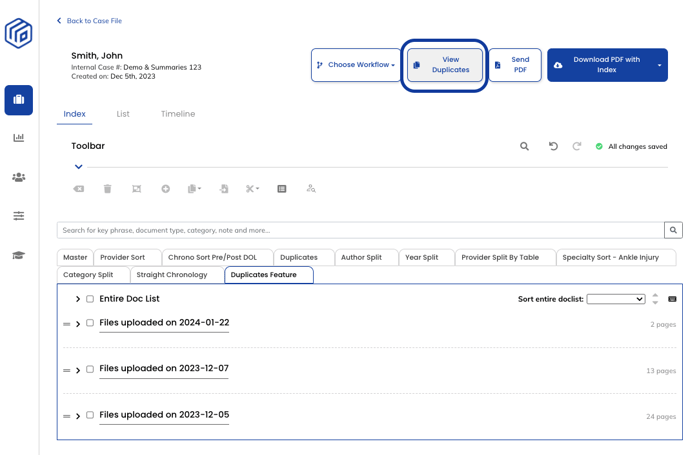Click the drag handle for 2023-12-07 files

click(x=67, y=370)
